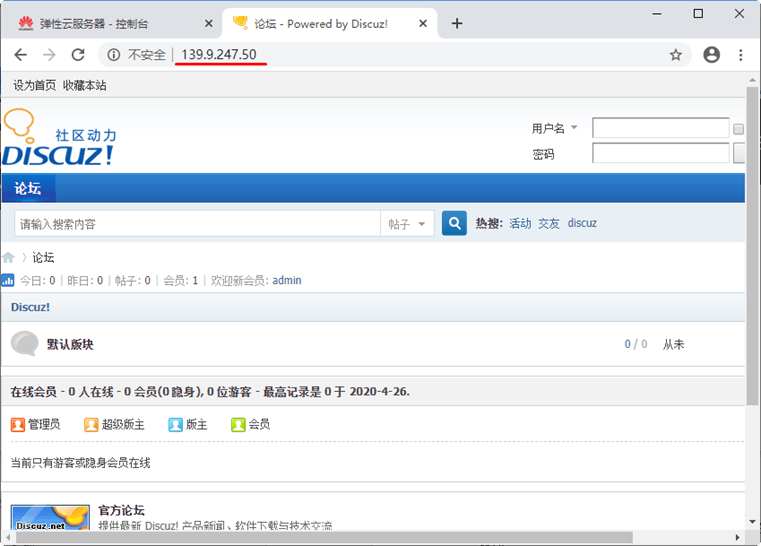This screenshot has height=546, width=761.
Task: Click the statistics chart icon beside 今日
Action: (x=7, y=280)
